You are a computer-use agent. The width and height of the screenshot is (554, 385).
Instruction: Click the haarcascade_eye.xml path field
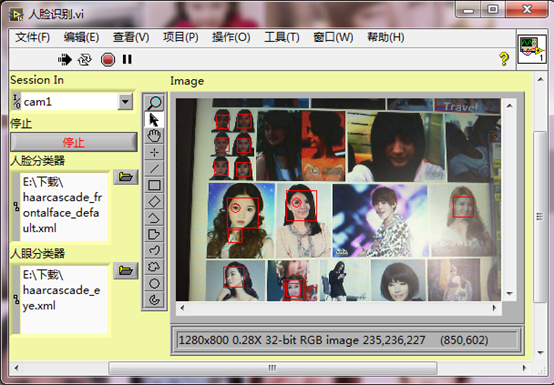click(60, 299)
